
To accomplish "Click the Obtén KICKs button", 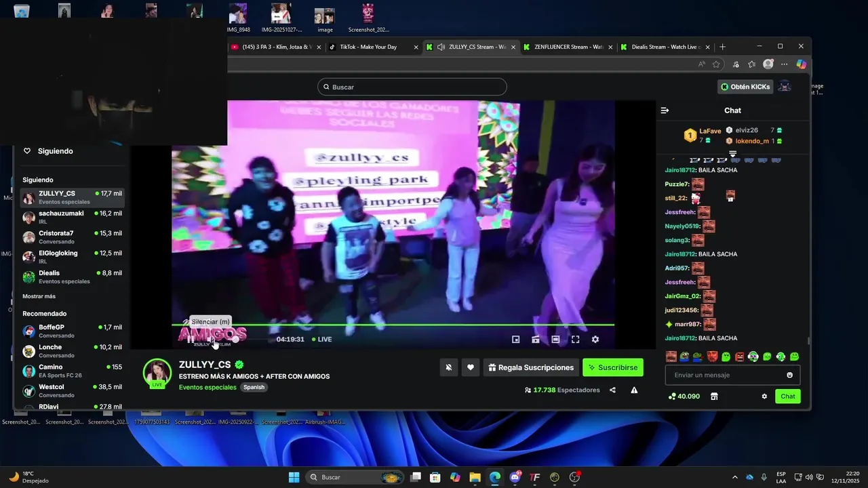I will (x=745, y=87).
